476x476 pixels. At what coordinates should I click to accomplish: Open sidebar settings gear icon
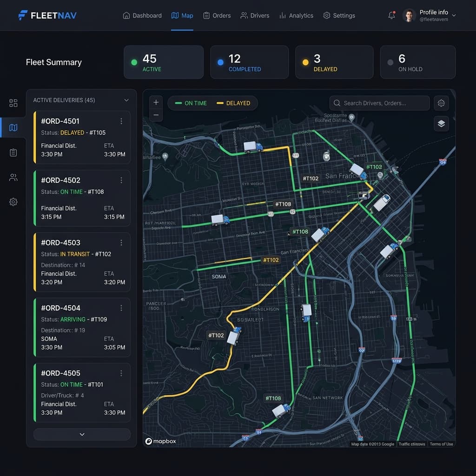[x=13, y=202]
